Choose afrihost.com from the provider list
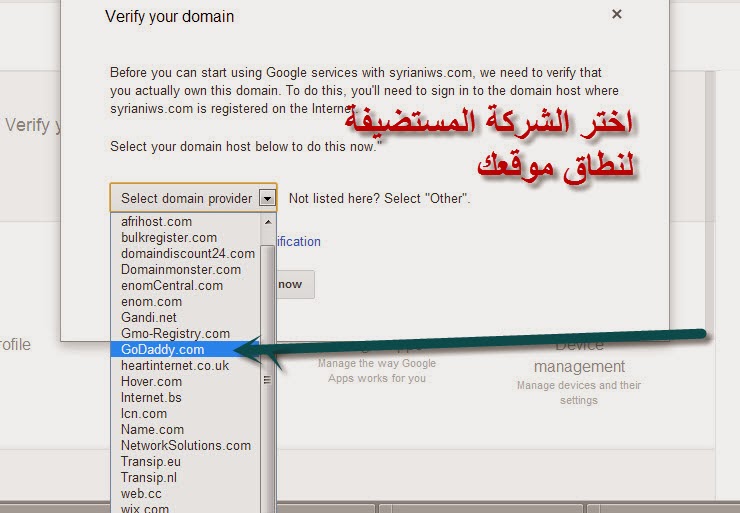Viewport: 740px width, 513px height. point(185,221)
